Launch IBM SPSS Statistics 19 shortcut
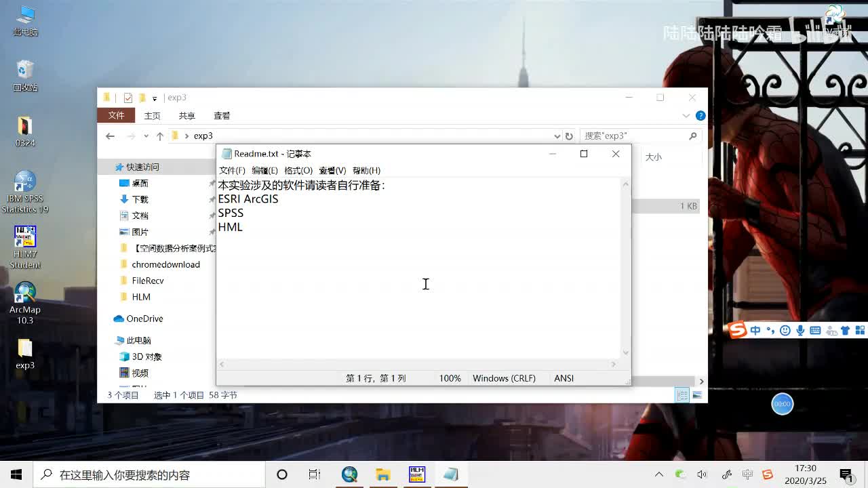 point(25,192)
